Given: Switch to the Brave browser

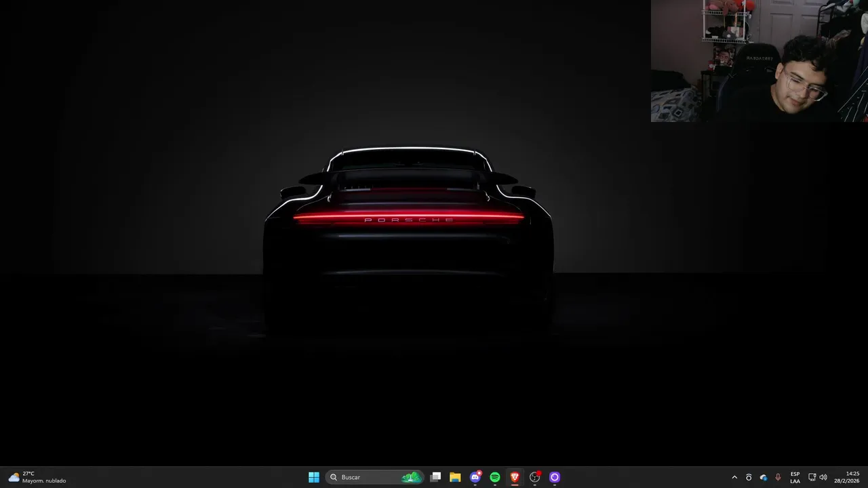Looking at the screenshot, I should click(515, 477).
